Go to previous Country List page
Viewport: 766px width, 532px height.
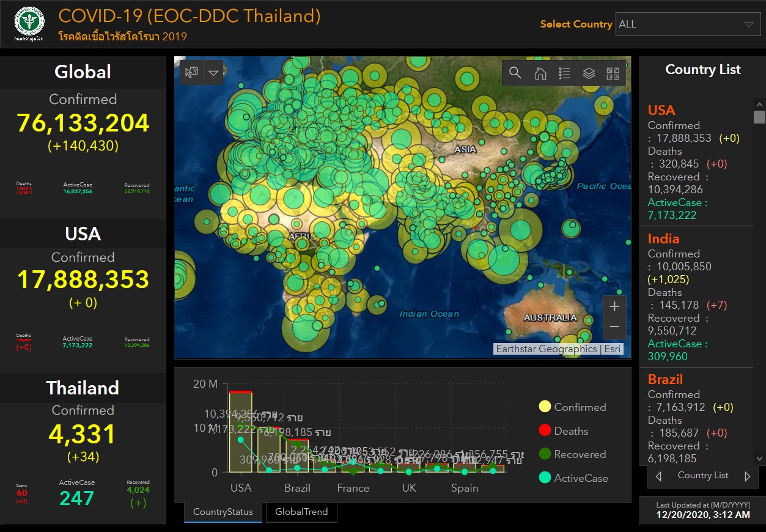658,476
